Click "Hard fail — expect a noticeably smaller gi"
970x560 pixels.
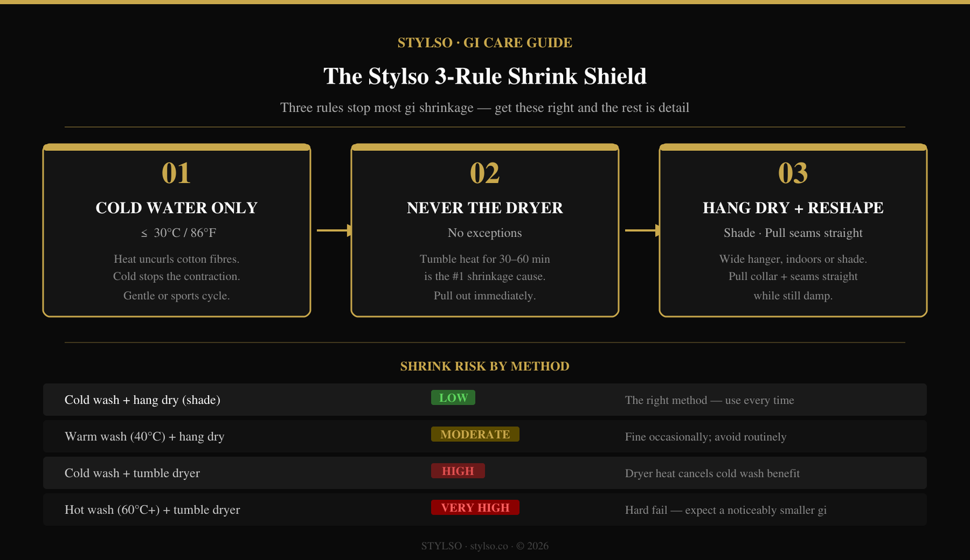point(726,510)
